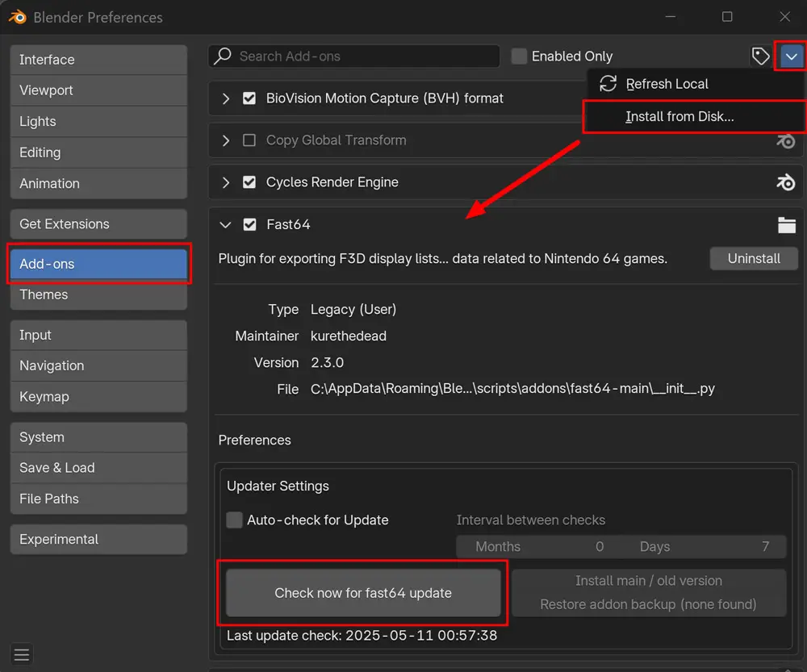This screenshot has height=672, width=807.
Task: Open the Themes tab
Action: 98,294
